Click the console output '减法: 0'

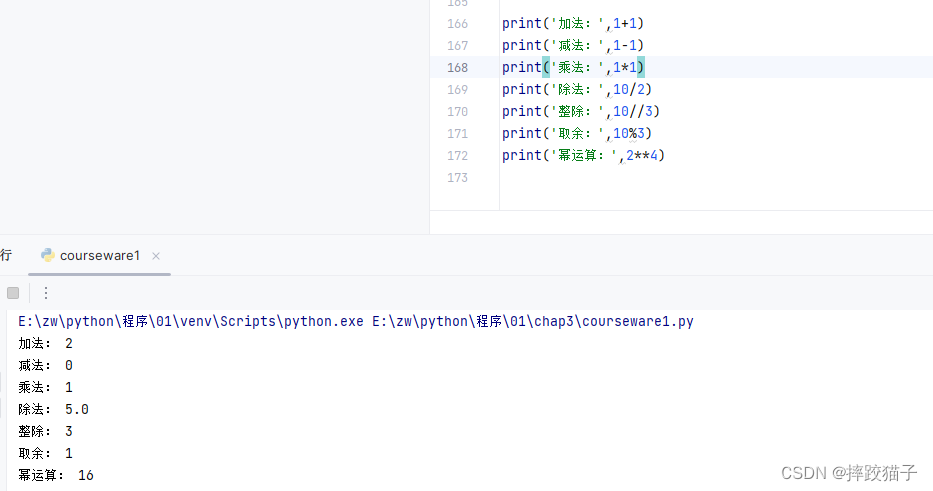click(45, 366)
